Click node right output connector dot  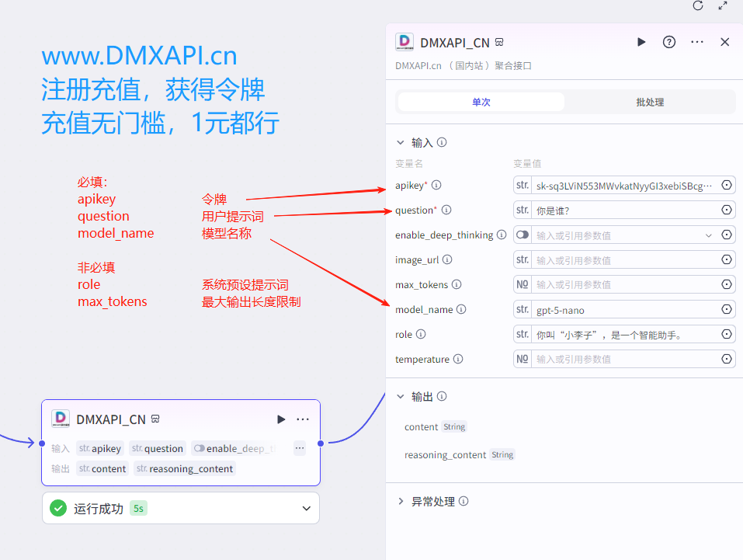(321, 443)
